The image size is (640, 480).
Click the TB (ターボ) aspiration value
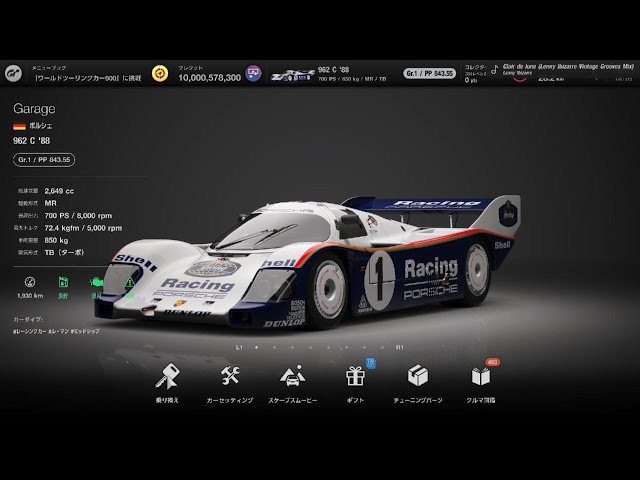64,253
